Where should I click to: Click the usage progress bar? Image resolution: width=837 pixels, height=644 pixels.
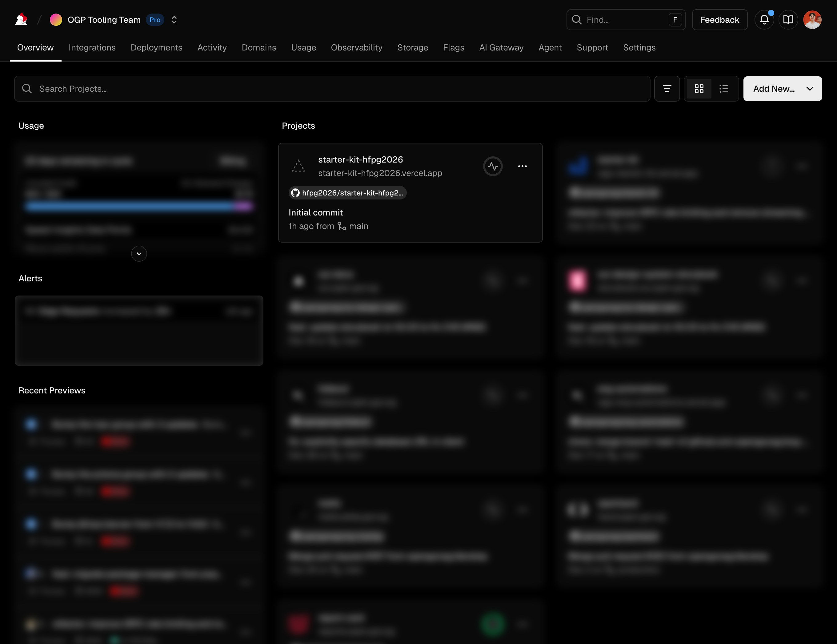[139, 207]
